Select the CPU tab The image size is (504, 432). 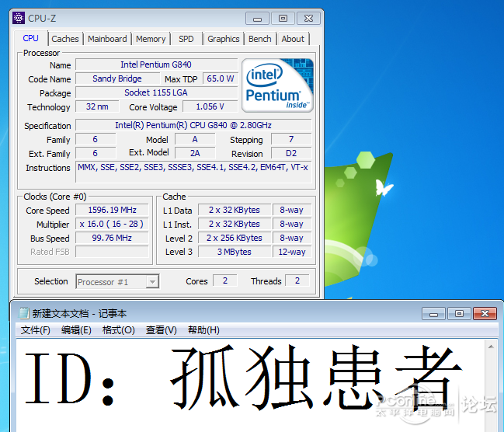(30, 38)
